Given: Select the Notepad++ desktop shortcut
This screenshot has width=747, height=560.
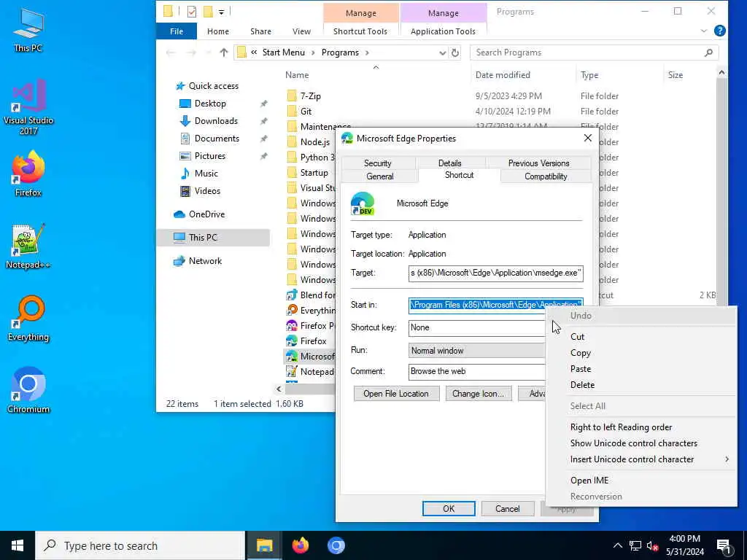Looking at the screenshot, I should click(28, 246).
